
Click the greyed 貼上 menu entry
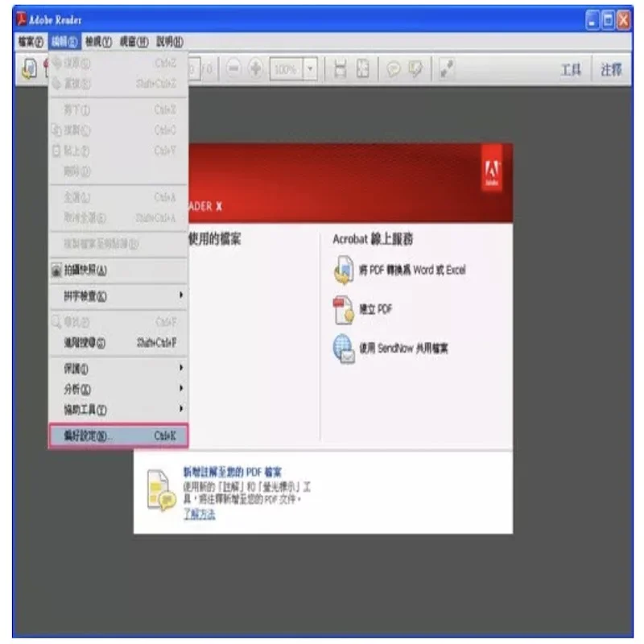click(x=118, y=151)
